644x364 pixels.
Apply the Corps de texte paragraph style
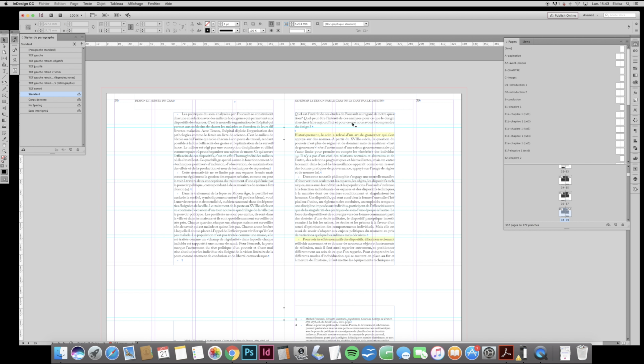pos(38,100)
